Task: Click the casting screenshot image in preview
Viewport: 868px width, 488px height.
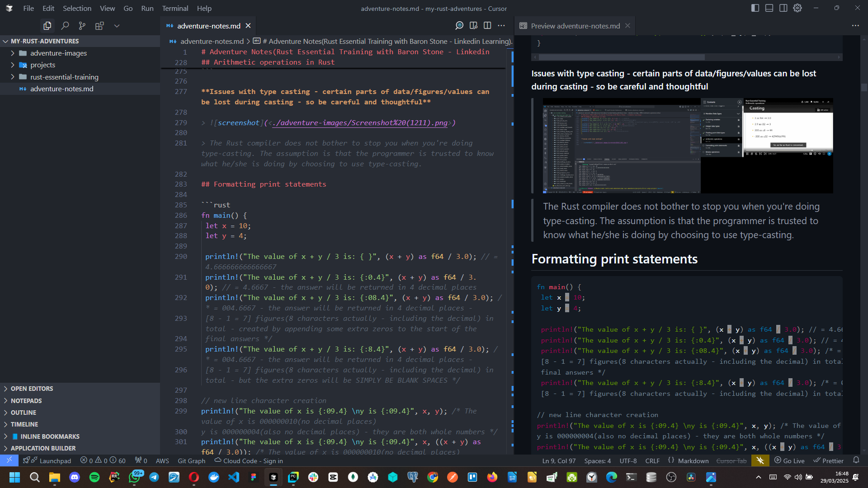Action: click(688, 145)
